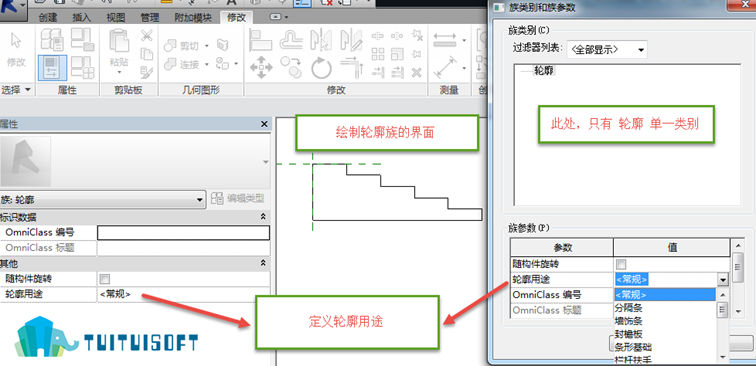Select the Split Element icon
The width and height of the screenshot is (756, 366).
[x=378, y=35]
